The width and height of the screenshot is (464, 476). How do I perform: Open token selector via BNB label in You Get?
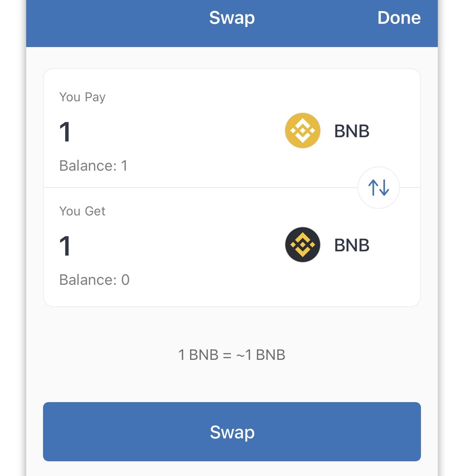[352, 245]
